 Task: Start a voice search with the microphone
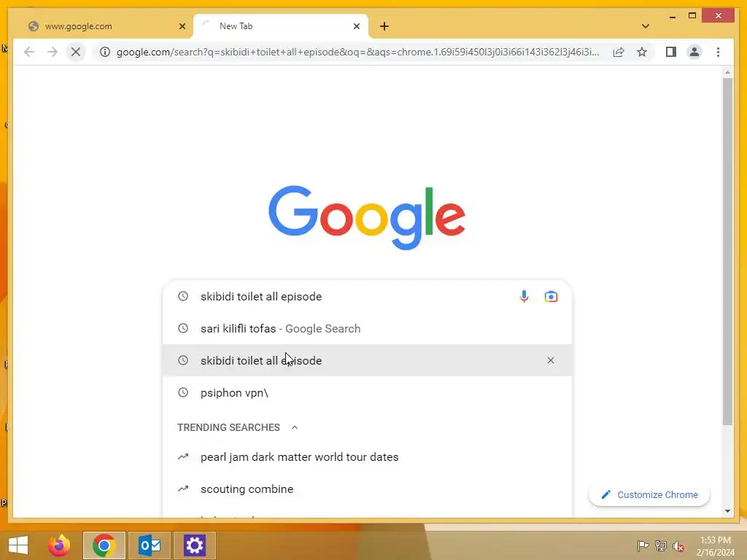coord(524,296)
